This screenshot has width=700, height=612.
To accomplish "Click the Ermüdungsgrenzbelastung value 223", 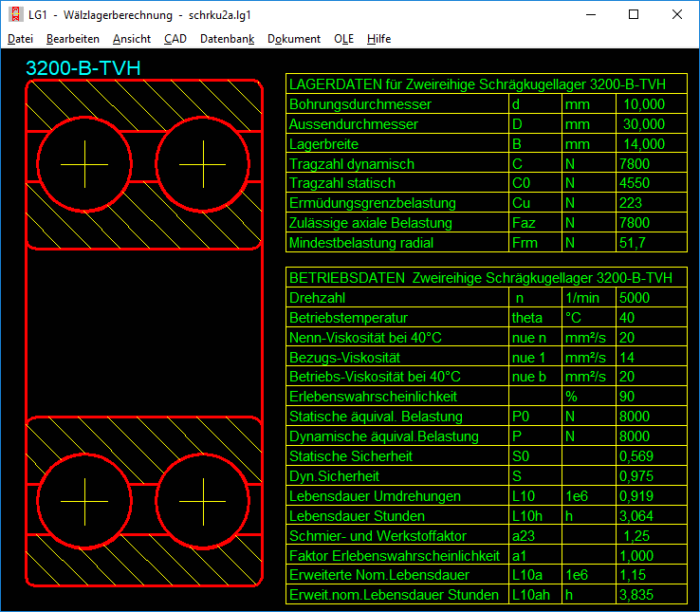I will point(631,203).
